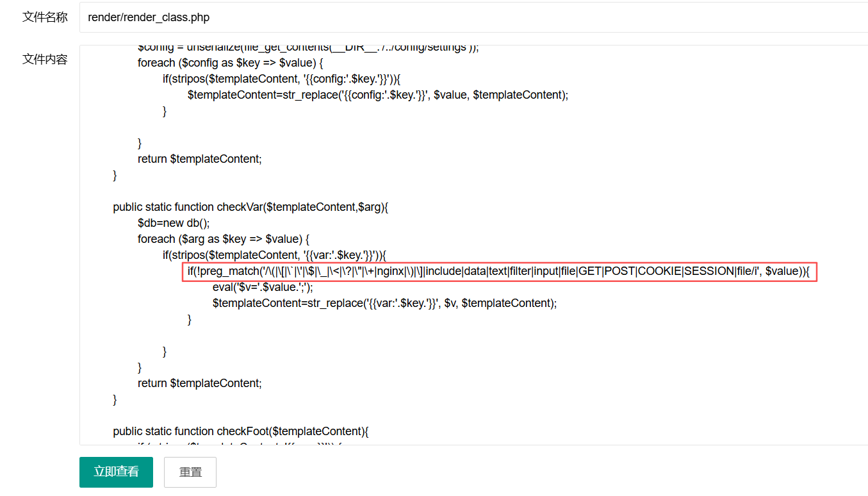Click the stripos '{{config:' if statement
The image size is (868, 496).
point(281,79)
